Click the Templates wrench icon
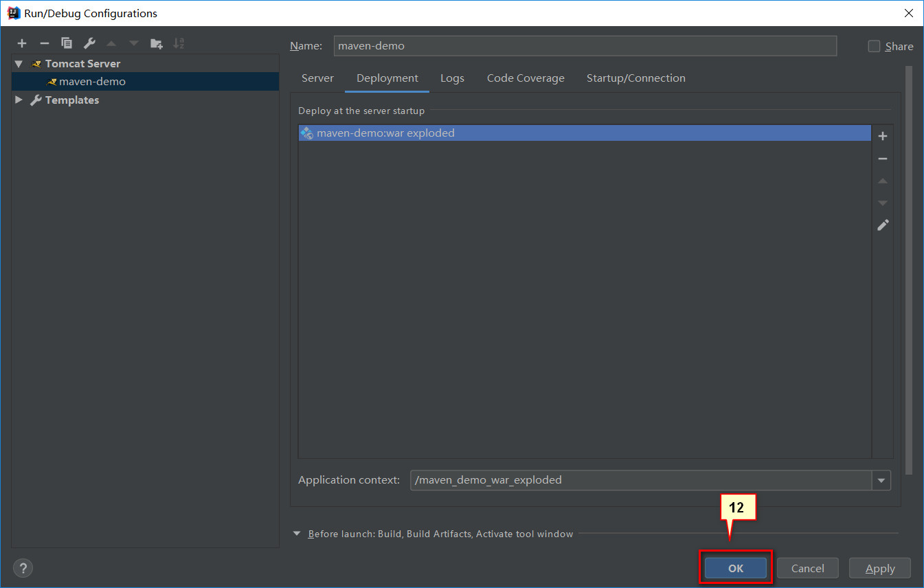This screenshot has height=588, width=924. click(x=36, y=100)
